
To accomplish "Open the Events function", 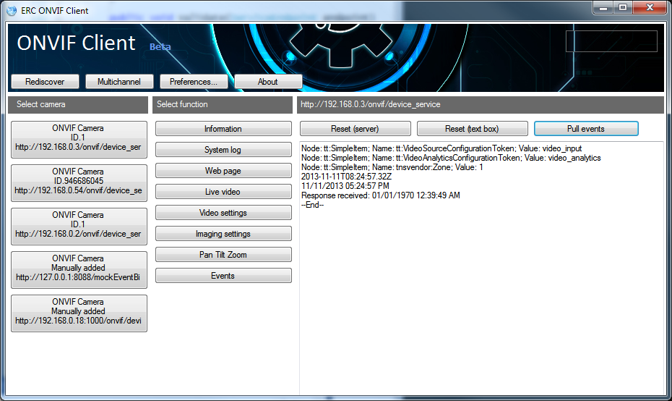I will 223,275.
